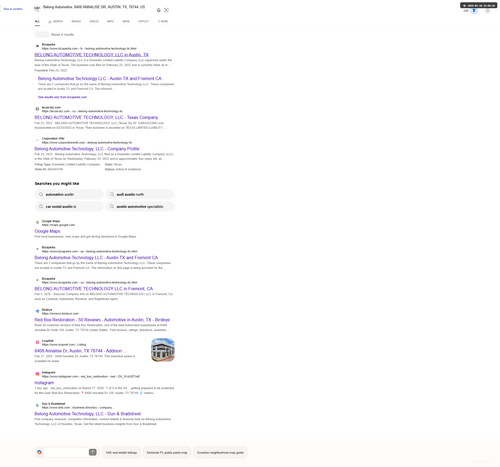
Task: Click magnifier icon beside 'audi austin north'
Action: (112, 194)
